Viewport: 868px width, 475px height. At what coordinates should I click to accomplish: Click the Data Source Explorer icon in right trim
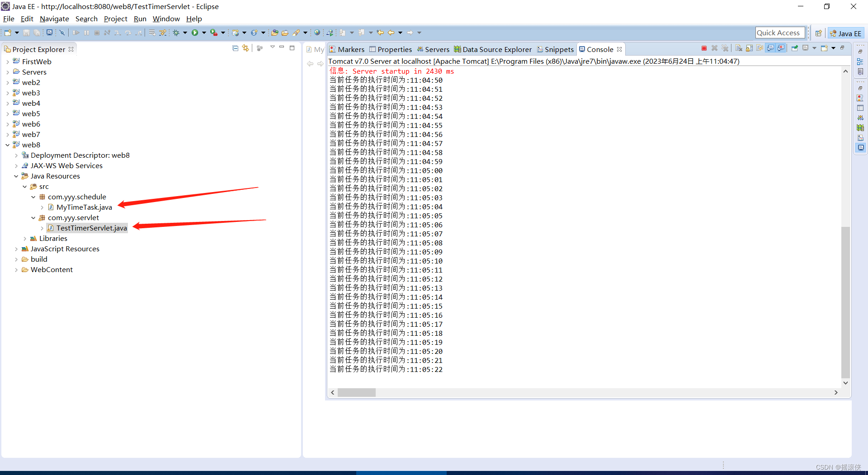coord(860,127)
